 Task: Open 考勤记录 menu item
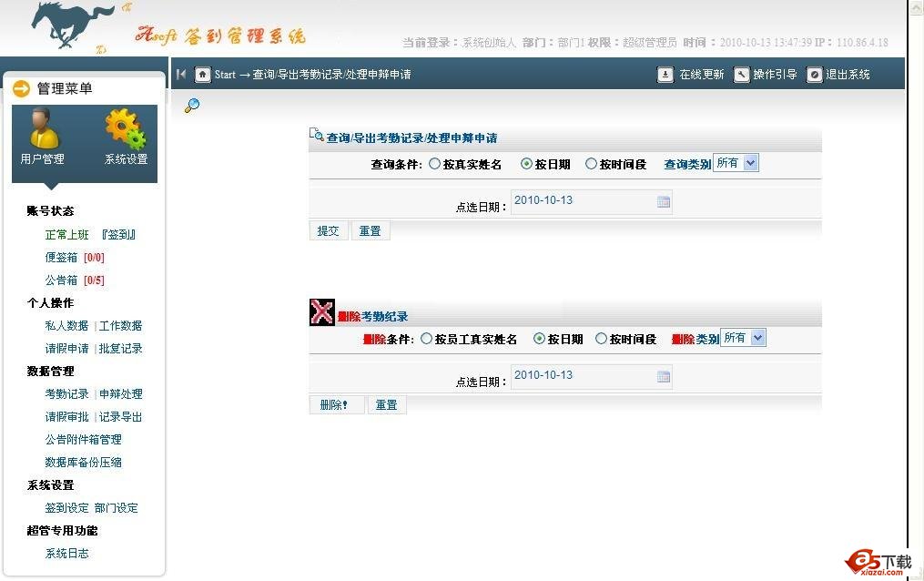tap(66, 394)
